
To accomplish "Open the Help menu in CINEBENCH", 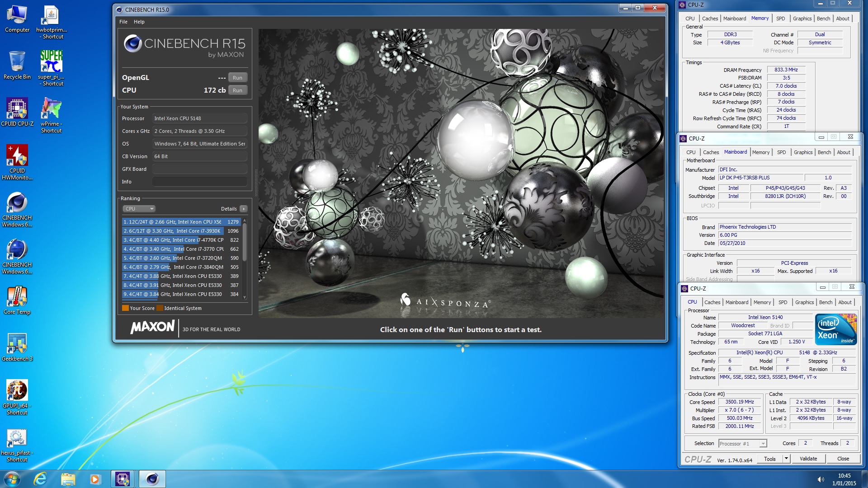I will (x=139, y=22).
